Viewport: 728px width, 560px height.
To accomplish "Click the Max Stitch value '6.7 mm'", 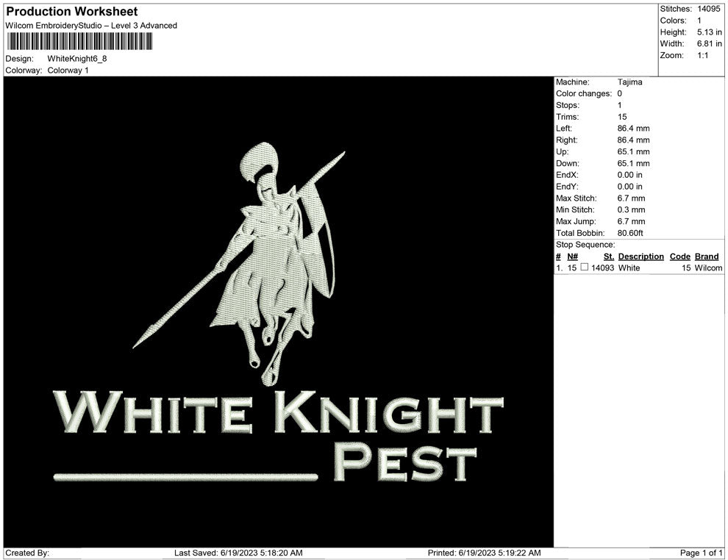I will (x=631, y=198).
